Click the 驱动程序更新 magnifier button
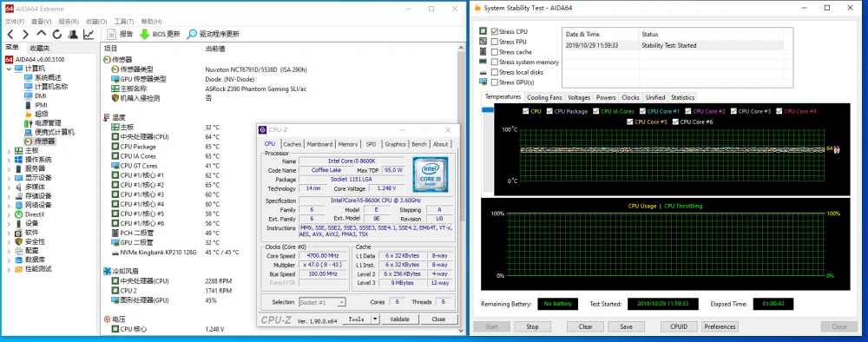The height and width of the screenshot is (342, 868). click(x=214, y=35)
